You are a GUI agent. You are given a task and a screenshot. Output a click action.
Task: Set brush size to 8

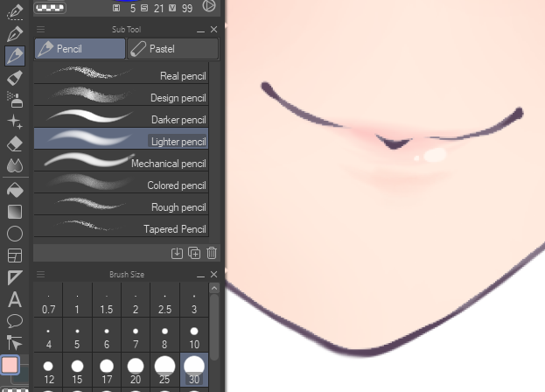164,335
